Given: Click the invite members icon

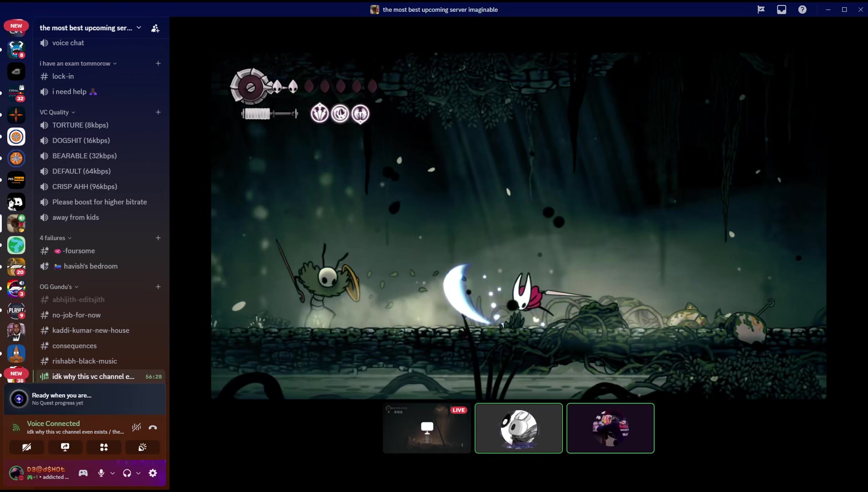Looking at the screenshot, I should pyautogui.click(x=155, y=28).
